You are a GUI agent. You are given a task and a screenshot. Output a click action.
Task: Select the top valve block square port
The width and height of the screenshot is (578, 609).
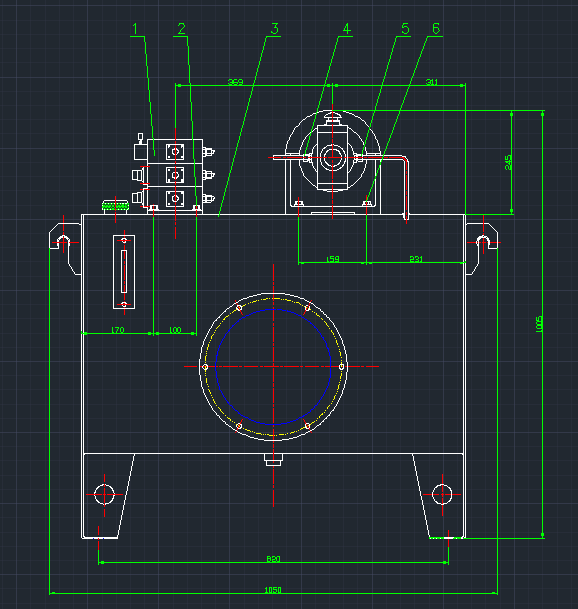click(x=175, y=151)
